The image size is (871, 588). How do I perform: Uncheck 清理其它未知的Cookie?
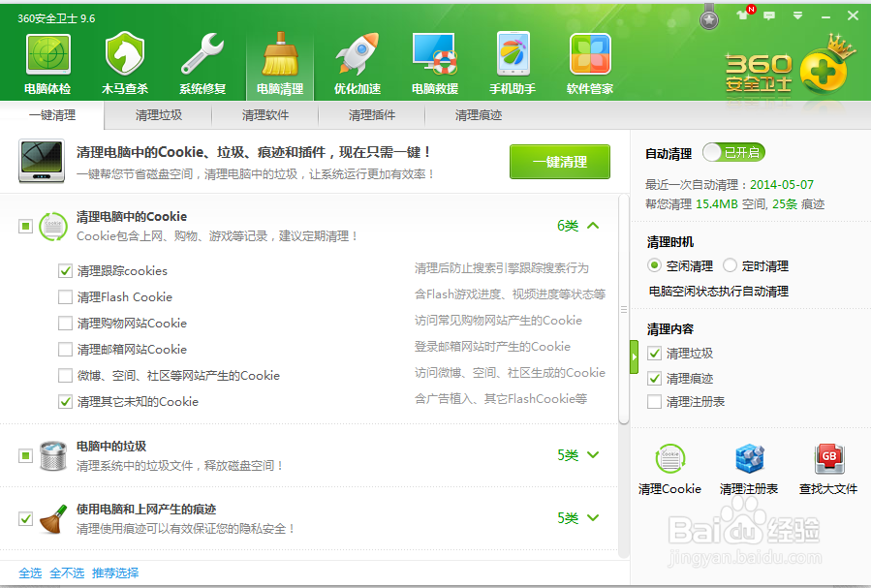pyautogui.click(x=65, y=401)
